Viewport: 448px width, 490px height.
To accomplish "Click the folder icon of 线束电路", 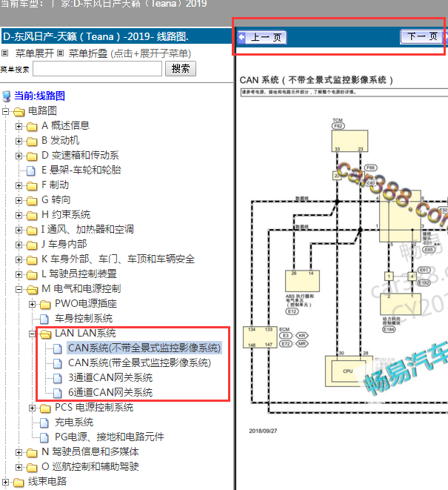I will pyautogui.click(x=19, y=482).
